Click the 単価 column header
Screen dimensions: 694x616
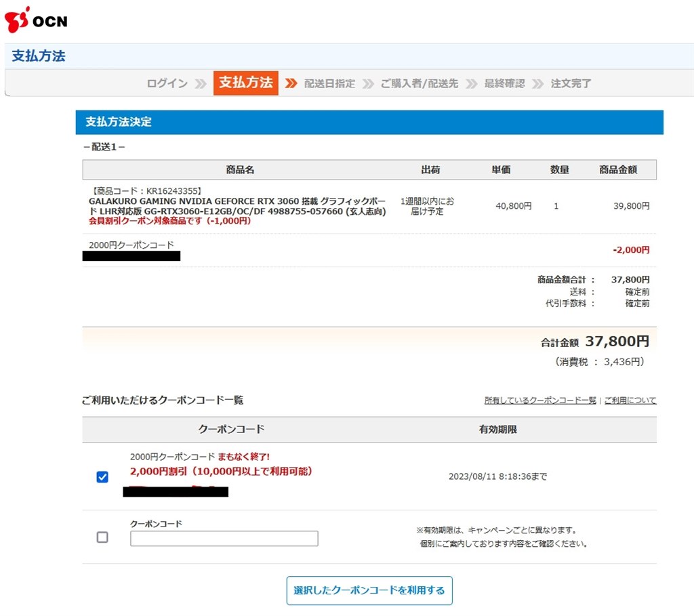coord(501,170)
